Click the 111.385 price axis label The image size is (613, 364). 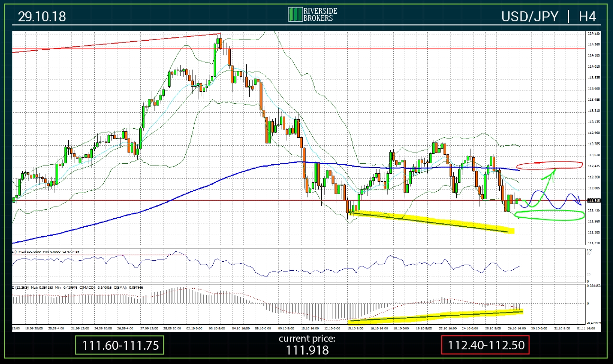(594, 232)
